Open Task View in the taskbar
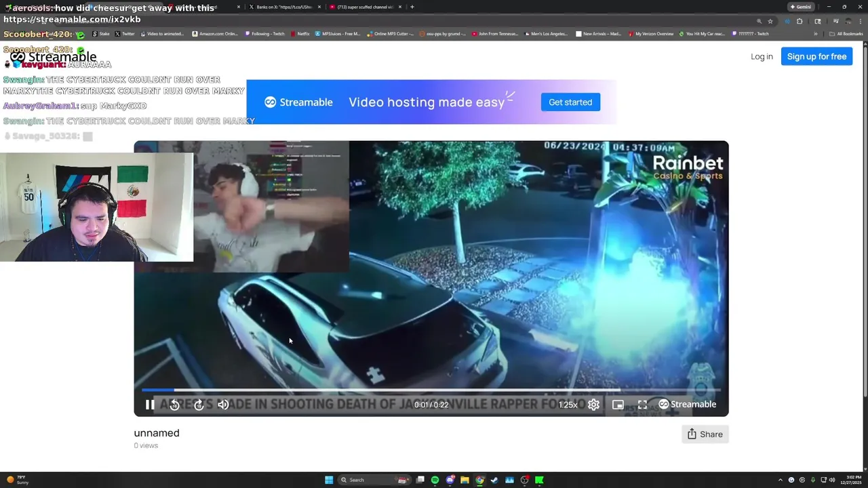 coord(420,480)
